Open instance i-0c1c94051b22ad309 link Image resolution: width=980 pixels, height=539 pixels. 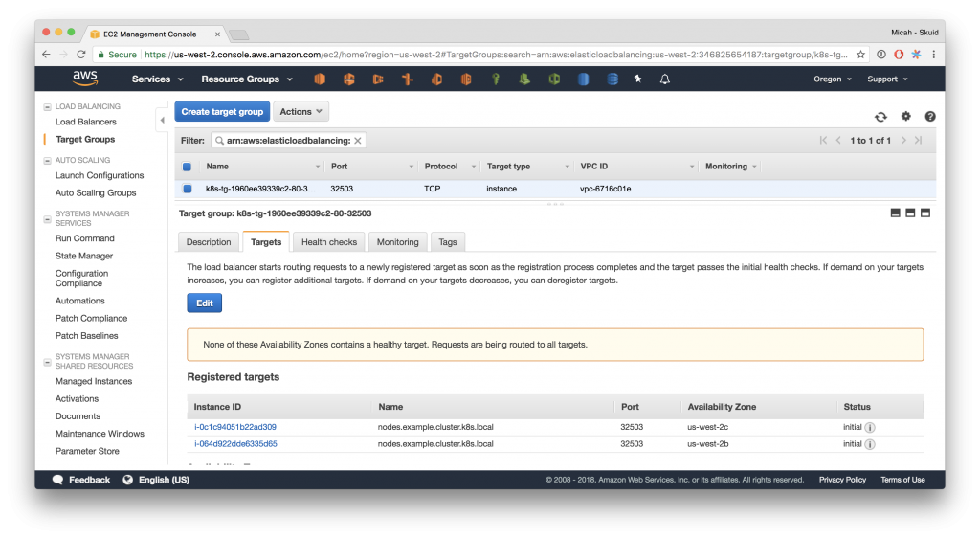click(235, 427)
